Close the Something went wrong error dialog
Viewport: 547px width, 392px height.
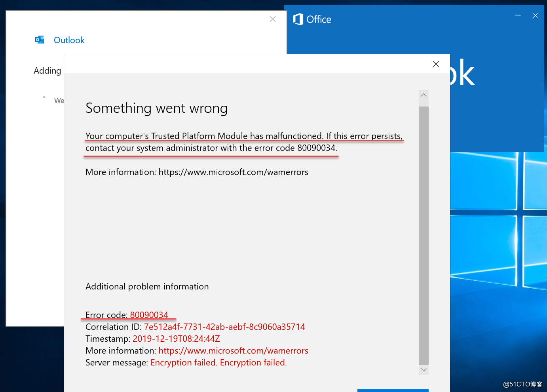pyautogui.click(x=436, y=64)
